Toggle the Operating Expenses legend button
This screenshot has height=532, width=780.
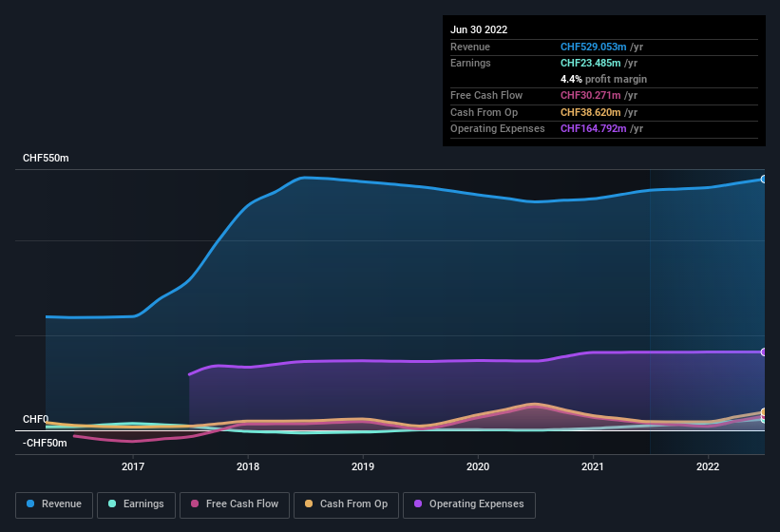(x=469, y=504)
